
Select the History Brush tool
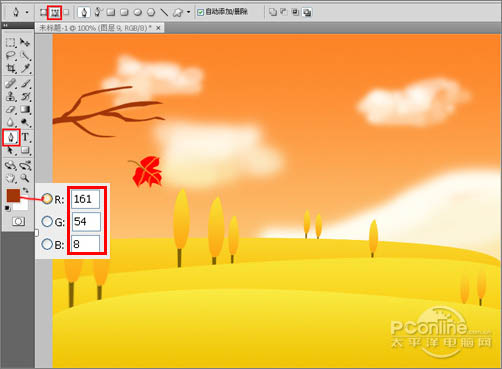(x=25, y=96)
